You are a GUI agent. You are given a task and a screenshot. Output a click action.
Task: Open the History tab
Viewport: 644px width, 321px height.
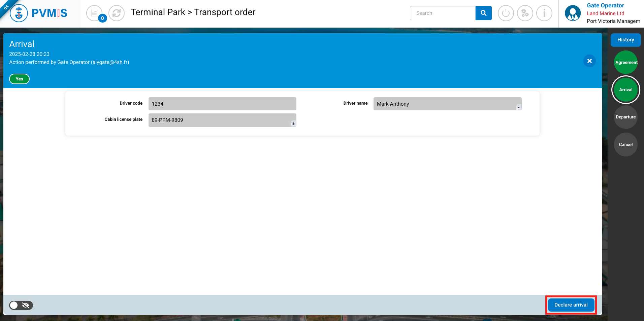point(625,40)
